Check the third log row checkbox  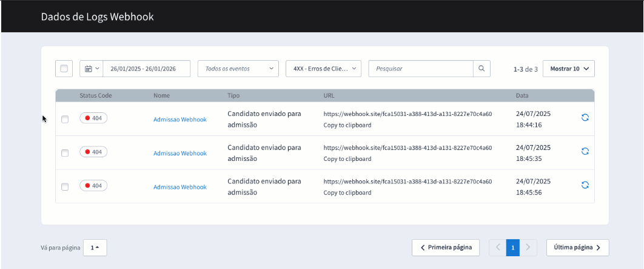point(65,186)
